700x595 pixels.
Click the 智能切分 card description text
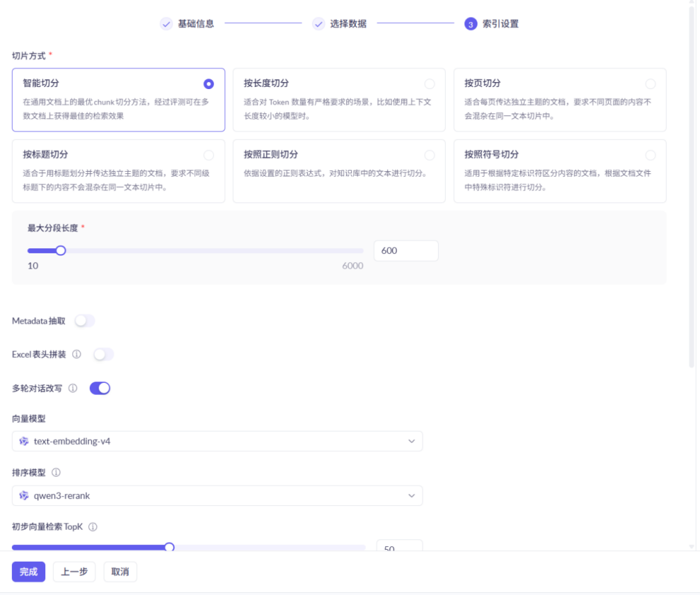pyautogui.click(x=116, y=109)
